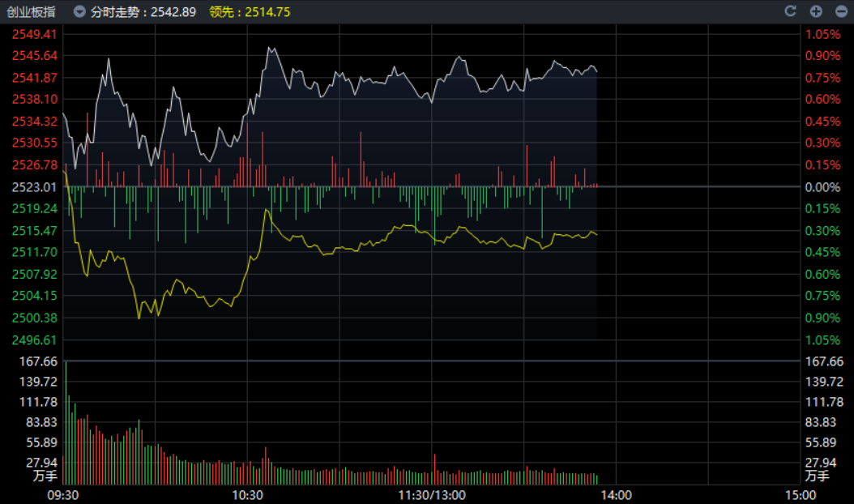The height and width of the screenshot is (504, 854).
Task: Click the 2549.41 top price axis label
Action: click(x=34, y=34)
